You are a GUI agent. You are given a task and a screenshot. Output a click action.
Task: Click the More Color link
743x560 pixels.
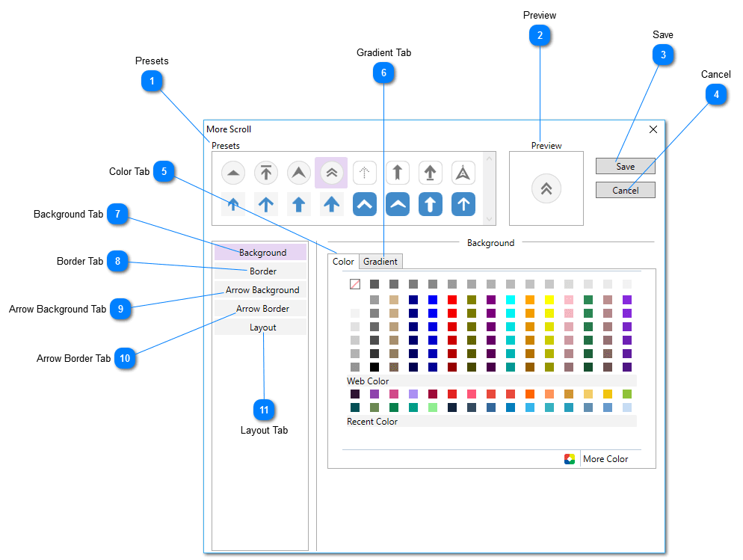(605, 458)
